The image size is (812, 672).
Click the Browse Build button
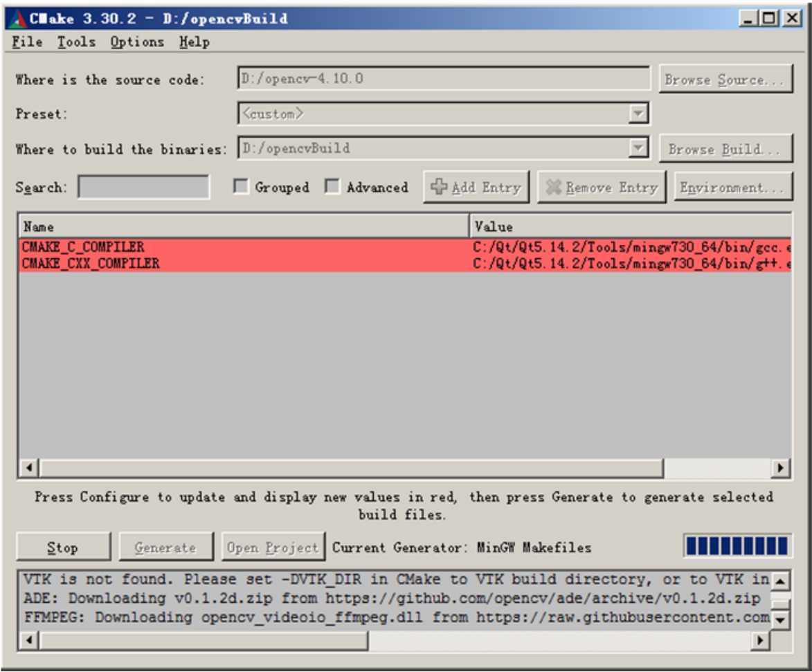tap(725, 149)
